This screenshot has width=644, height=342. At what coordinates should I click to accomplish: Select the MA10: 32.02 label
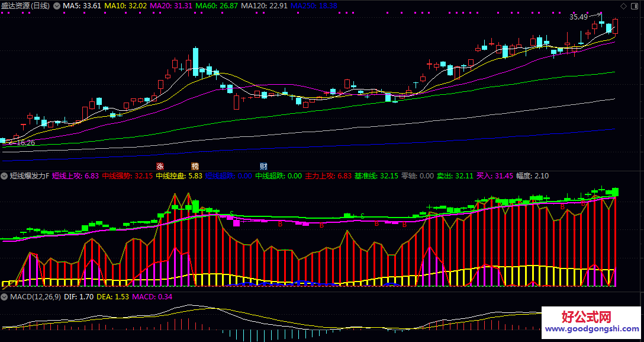[x=125, y=6]
